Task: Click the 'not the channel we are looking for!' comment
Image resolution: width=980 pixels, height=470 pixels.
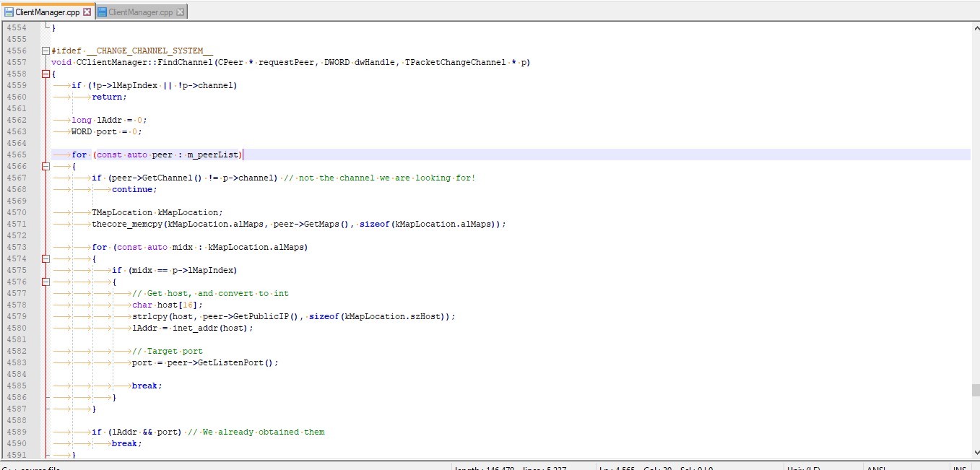Action: (x=380, y=178)
